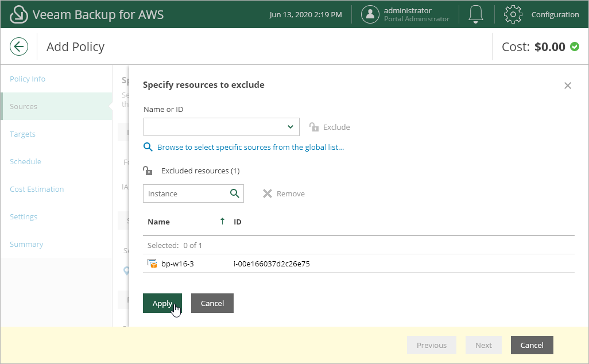
Task: Open the notifications bell icon
Action: (x=475, y=14)
